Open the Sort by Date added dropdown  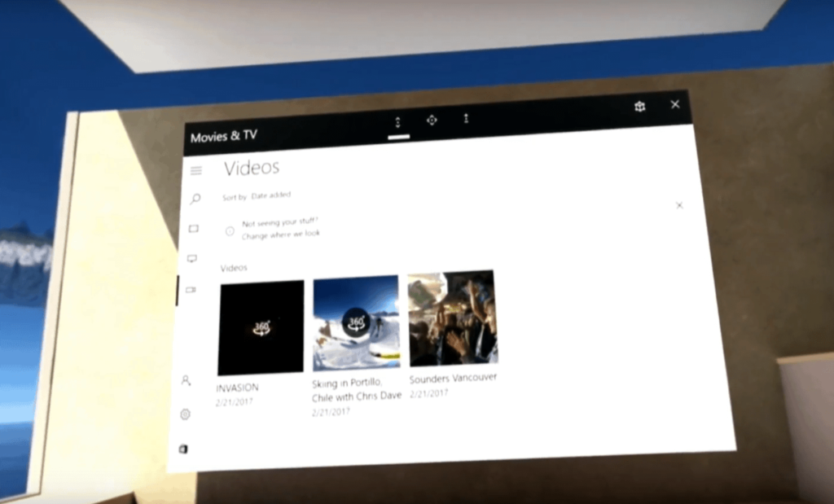(257, 196)
